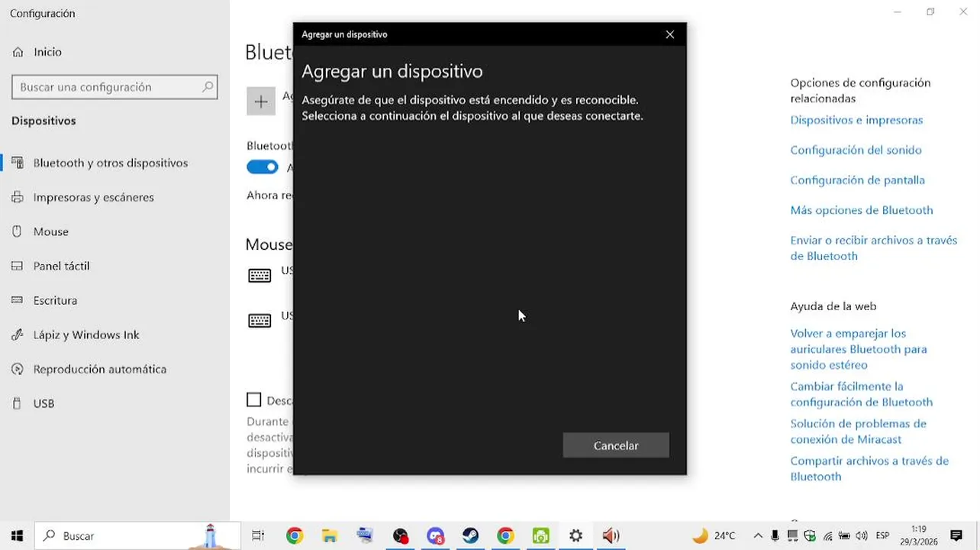Open Lápiz y Windows Ink settings
The width and height of the screenshot is (980, 550).
86,335
